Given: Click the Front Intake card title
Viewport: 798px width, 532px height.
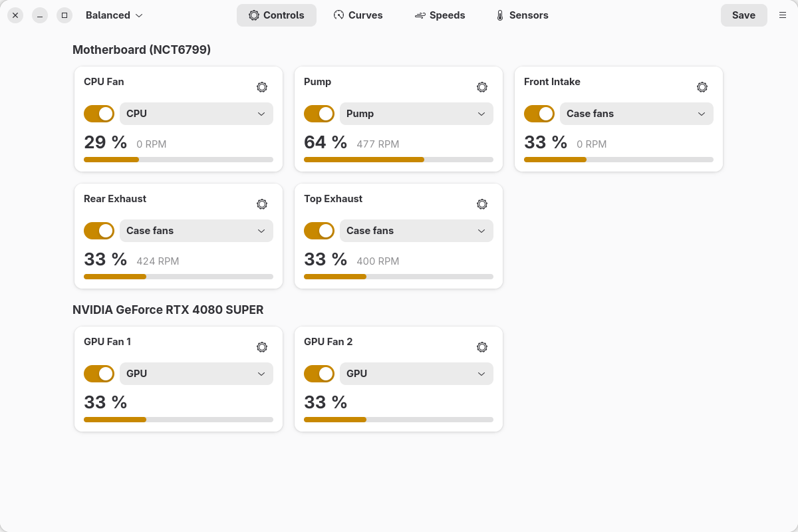Looking at the screenshot, I should (x=552, y=82).
